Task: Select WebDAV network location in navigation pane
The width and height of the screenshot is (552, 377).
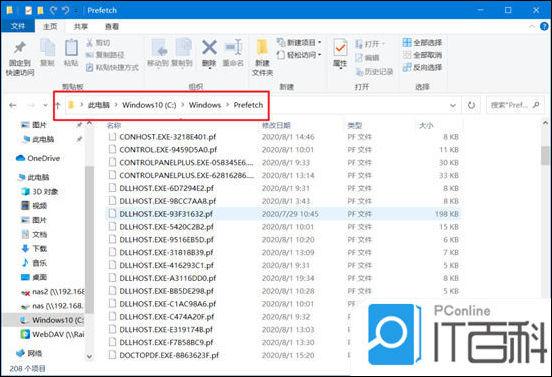Action: coord(52,334)
